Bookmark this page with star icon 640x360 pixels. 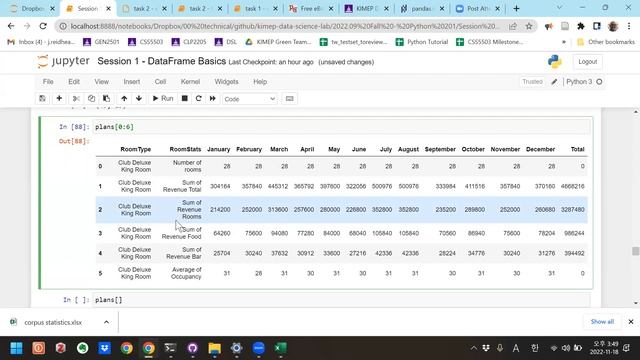529,26
